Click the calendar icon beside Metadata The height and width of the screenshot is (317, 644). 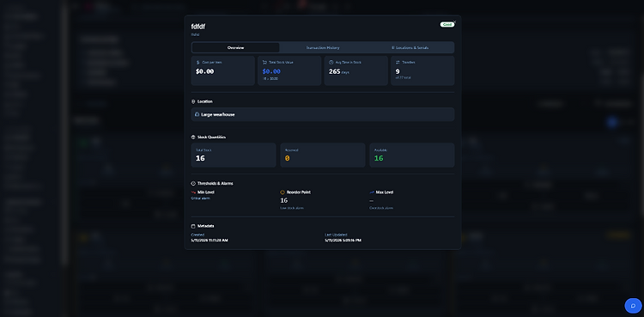click(x=193, y=226)
